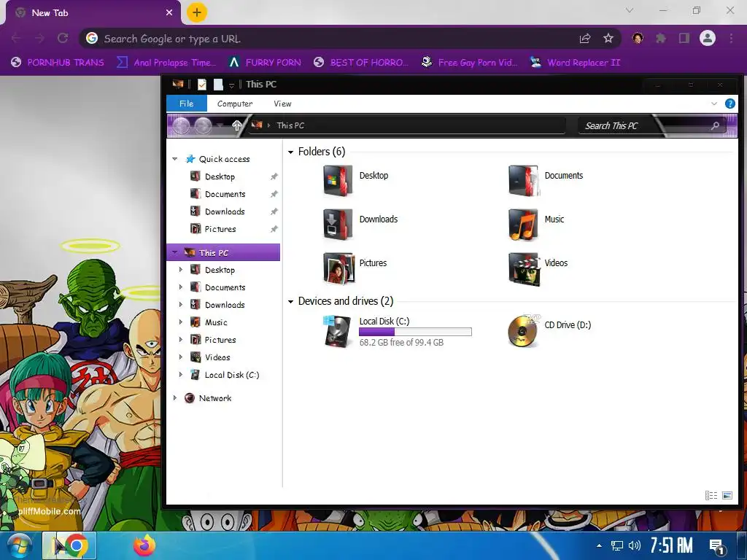Screen dimensions: 747x560
Task: Click the up-one-level arrow in Explorer
Action: point(237,125)
